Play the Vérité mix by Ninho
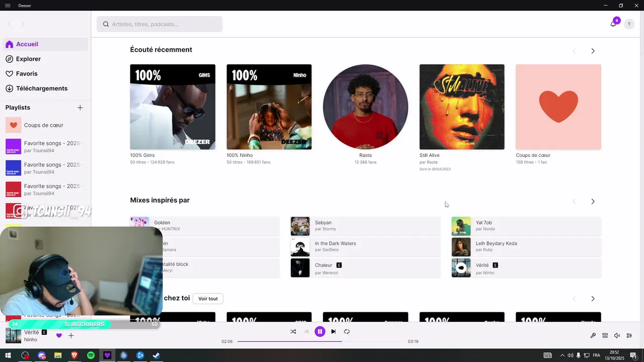644x362 pixels. [526, 268]
